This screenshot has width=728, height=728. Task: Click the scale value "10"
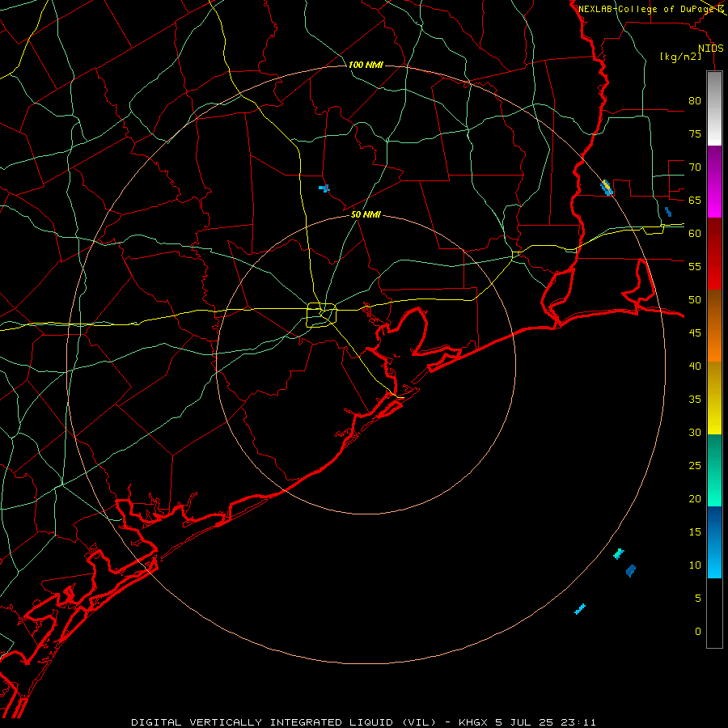pos(695,565)
